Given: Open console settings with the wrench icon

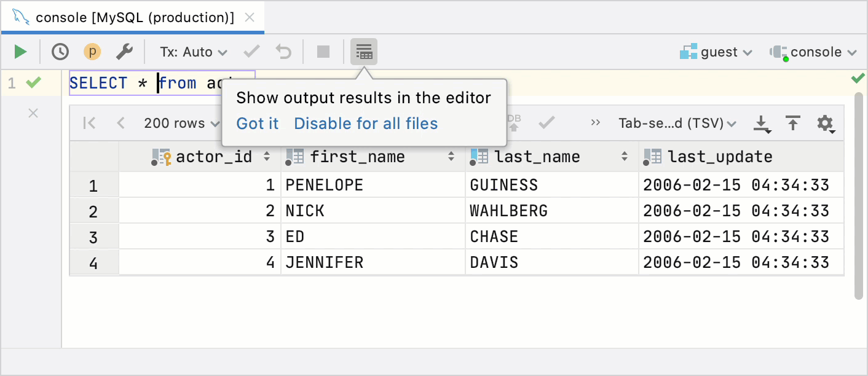Looking at the screenshot, I should 125,52.
